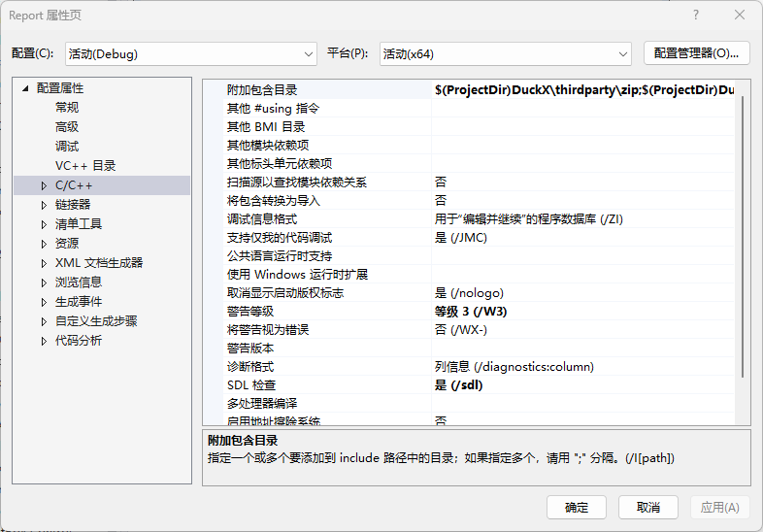Select the 链接器 tree item label
Image resolution: width=763 pixels, height=532 pixels.
tap(73, 205)
